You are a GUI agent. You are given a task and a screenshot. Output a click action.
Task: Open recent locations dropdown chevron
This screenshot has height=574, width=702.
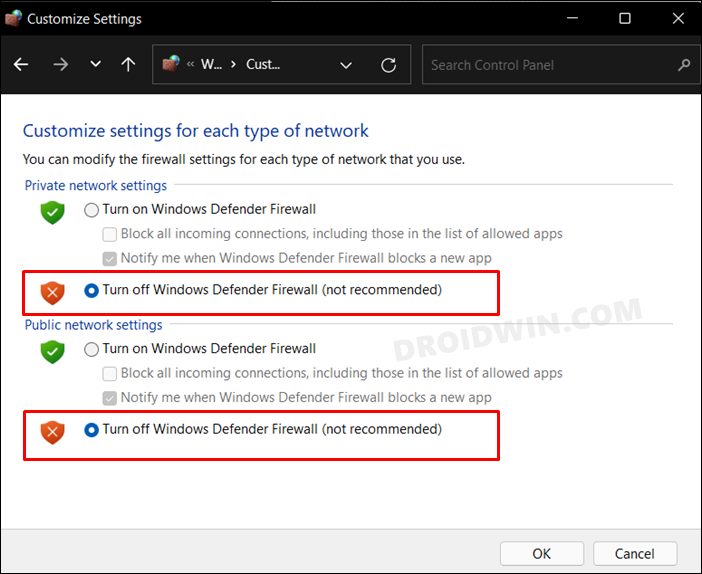tap(95, 64)
